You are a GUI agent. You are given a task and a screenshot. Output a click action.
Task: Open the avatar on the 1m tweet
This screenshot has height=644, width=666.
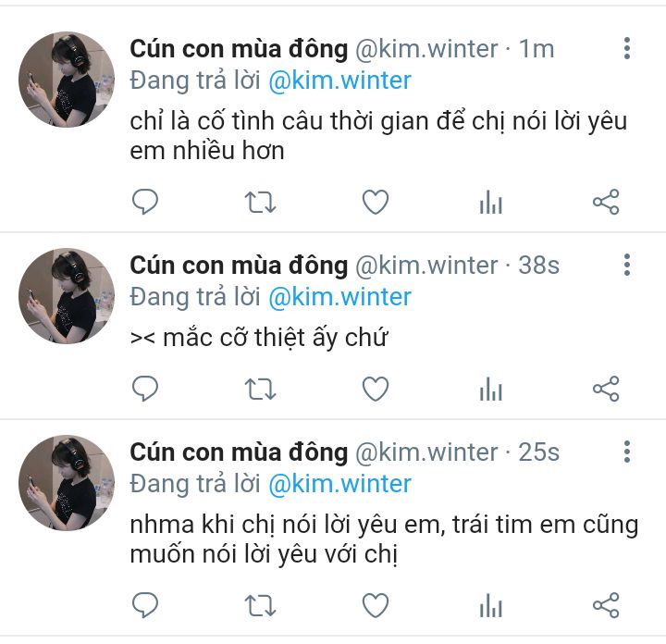click(67, 79)
